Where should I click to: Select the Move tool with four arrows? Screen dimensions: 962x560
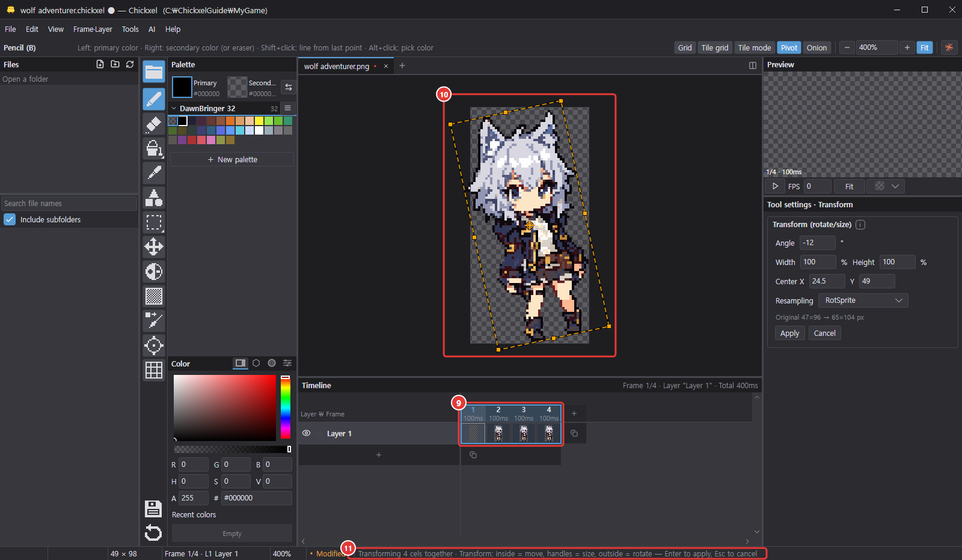point(154,247)
